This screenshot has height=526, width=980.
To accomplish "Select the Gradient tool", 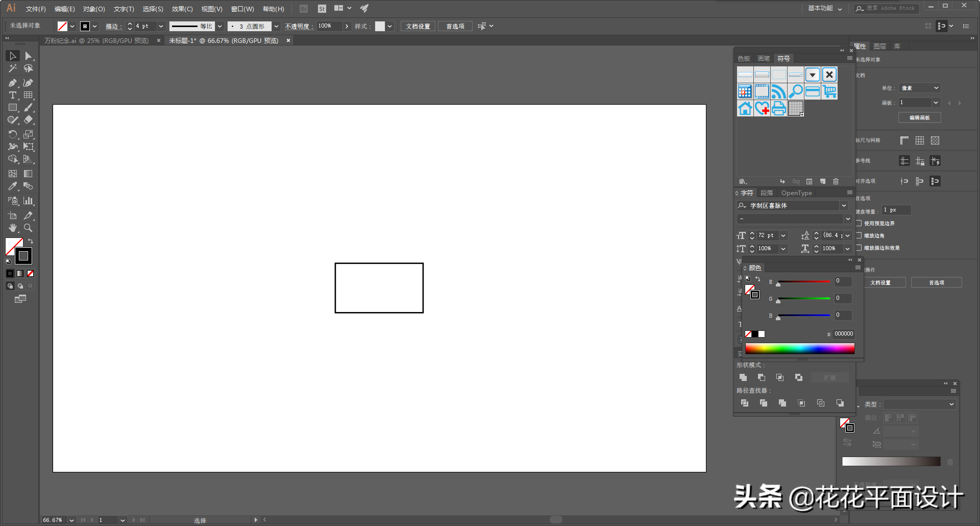I will (29, 174).
